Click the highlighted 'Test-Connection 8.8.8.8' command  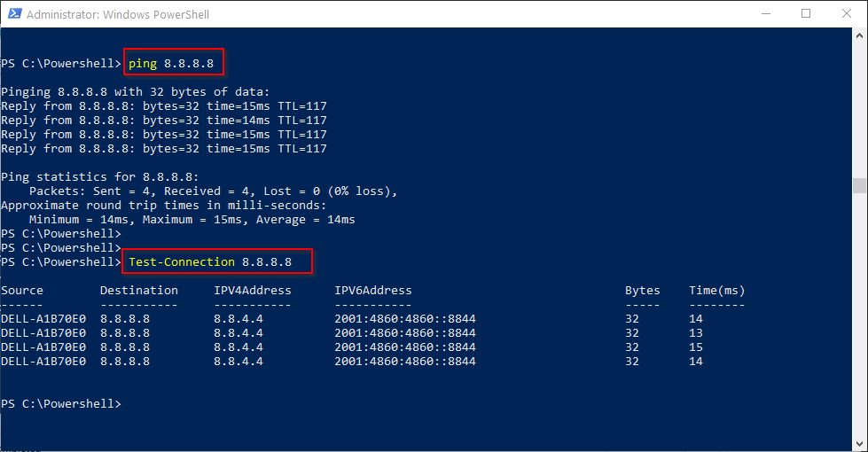click(x=217, y=261)
